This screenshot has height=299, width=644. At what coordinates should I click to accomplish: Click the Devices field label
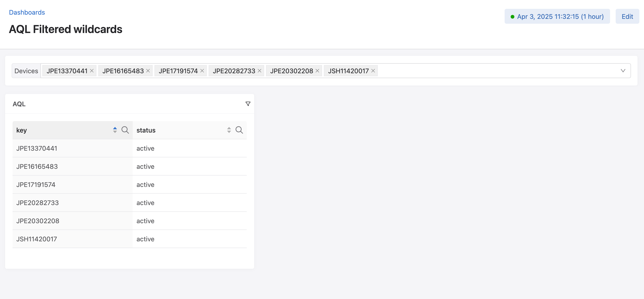[26, 71]
